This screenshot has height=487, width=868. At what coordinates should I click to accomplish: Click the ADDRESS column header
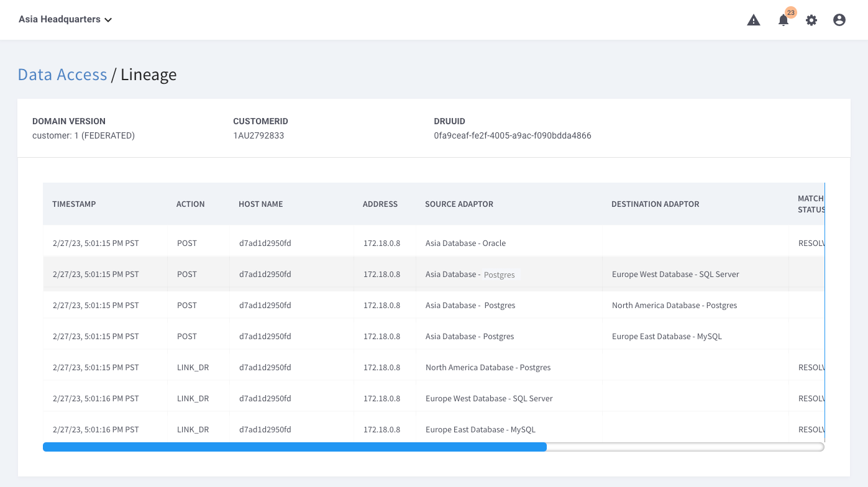point(380,204)
